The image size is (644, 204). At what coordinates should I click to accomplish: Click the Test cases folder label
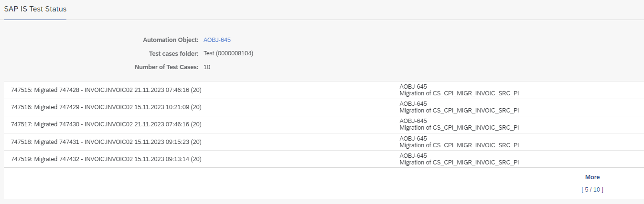pyautogui.click(x=173, y=53)
